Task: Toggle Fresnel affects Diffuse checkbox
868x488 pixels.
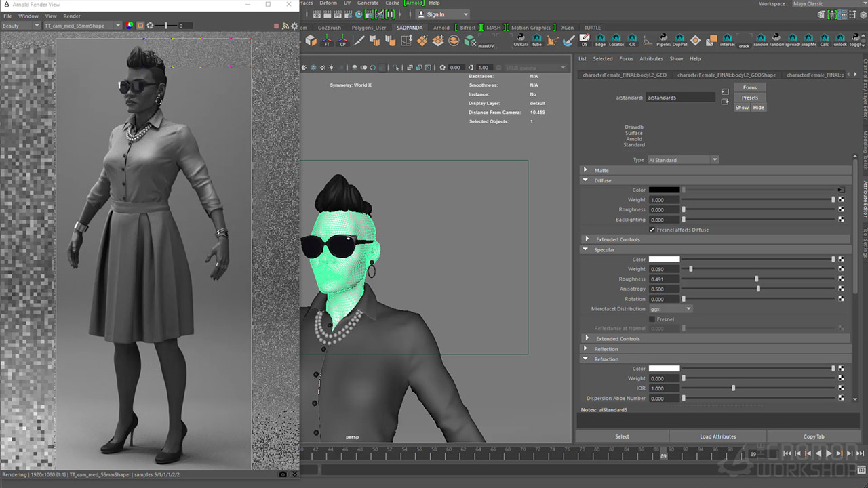Action: (x=652, y=230)
